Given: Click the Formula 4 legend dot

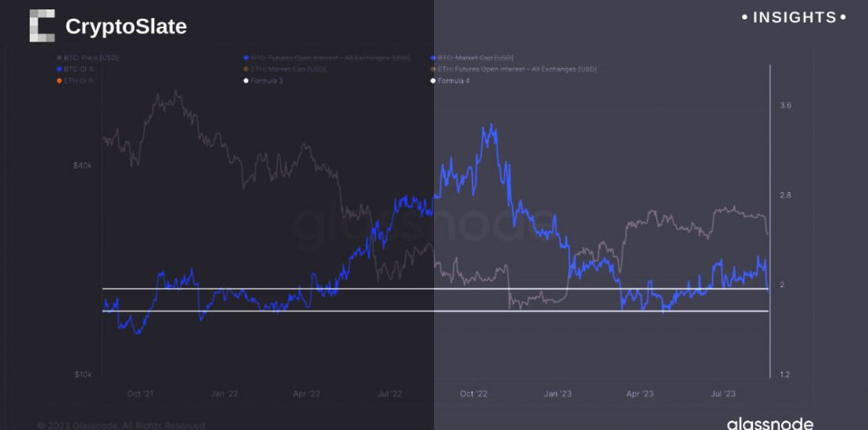Looking at the screenshot, I should tap(433, 81).
